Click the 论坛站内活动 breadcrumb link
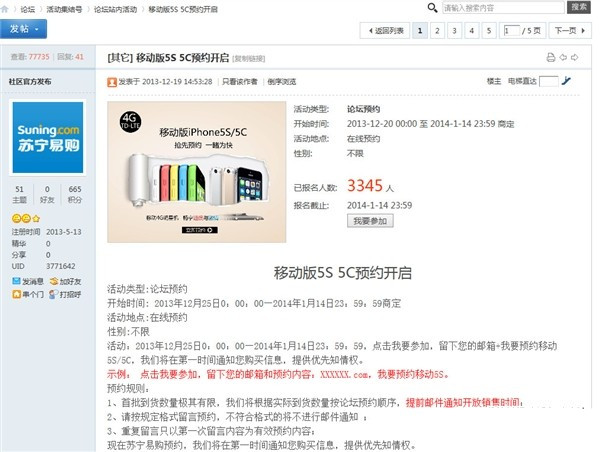 tap(116, 9)
